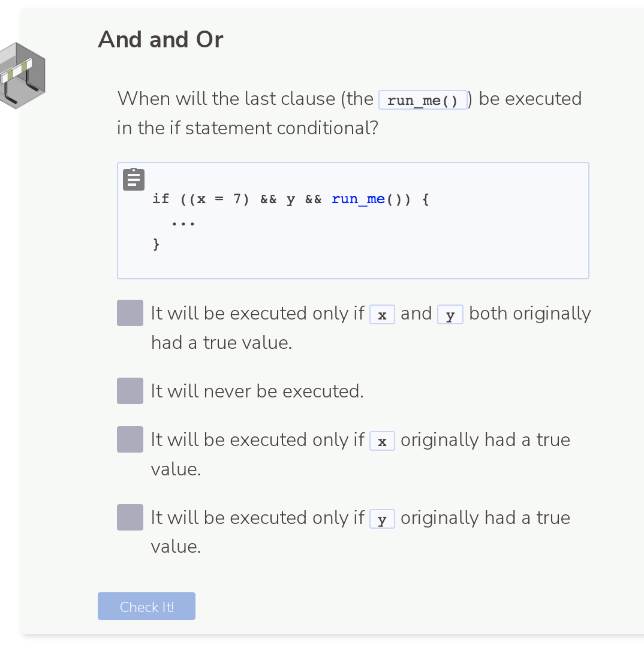The height and width of the screenshot is (657, 644).
Task: Click the y chip in the fourth answer
Action: [382, 519]
